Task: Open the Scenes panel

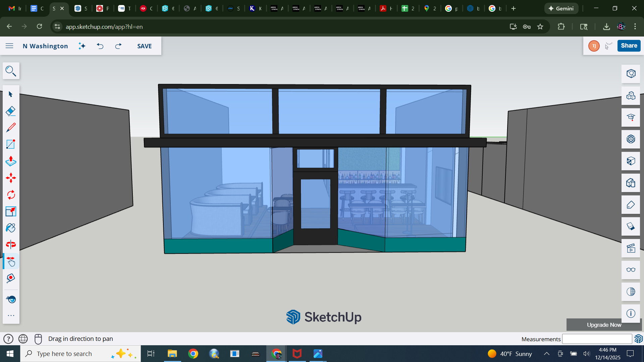Action: coord(631,248)
